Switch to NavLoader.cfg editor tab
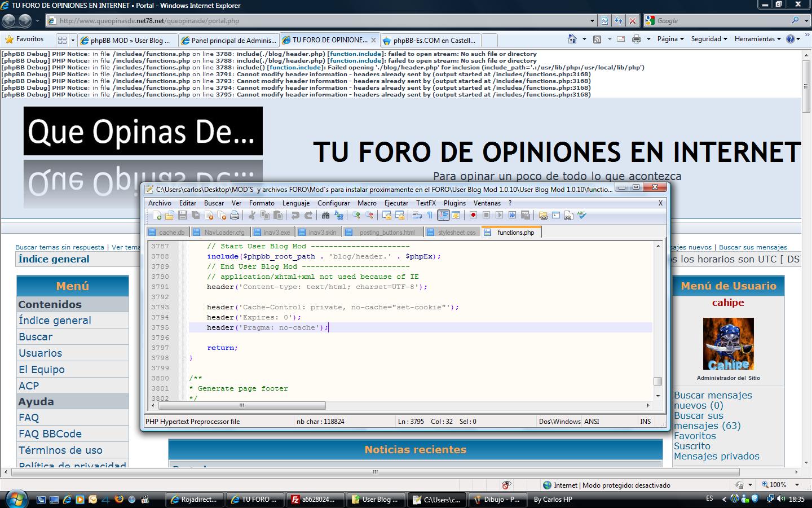 pos(220,233)
